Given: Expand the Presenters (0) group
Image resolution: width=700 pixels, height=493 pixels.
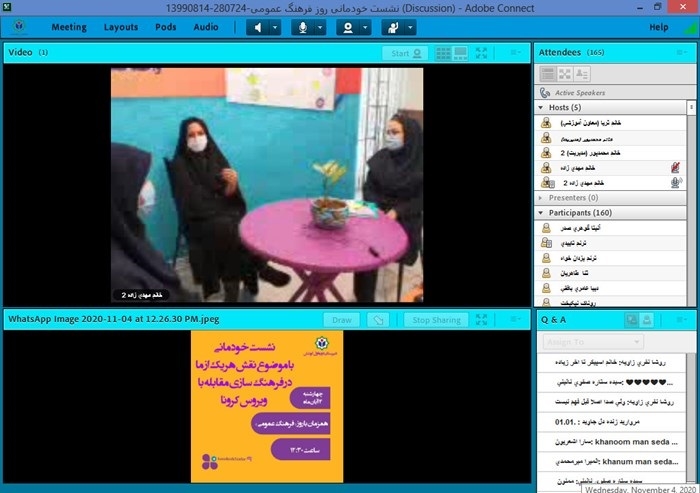Looking at the screenshot, I should pyautogui.click(x=542, y=198).
